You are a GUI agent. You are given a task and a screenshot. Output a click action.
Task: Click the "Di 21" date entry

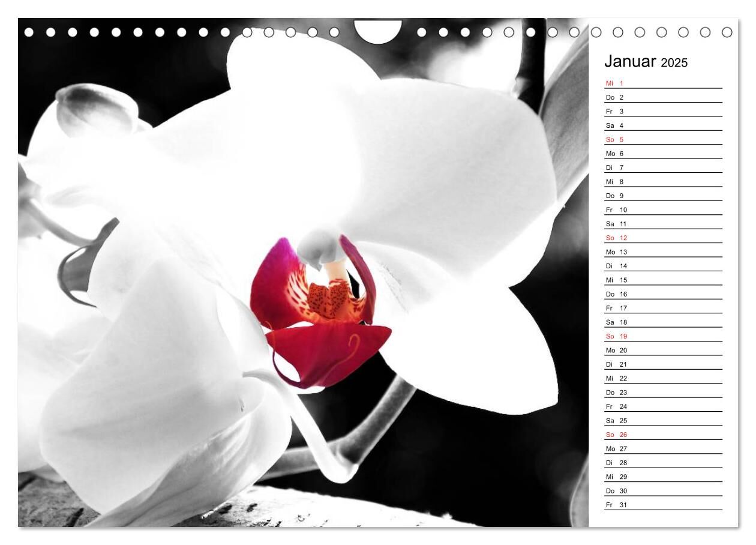pos(616,364)
